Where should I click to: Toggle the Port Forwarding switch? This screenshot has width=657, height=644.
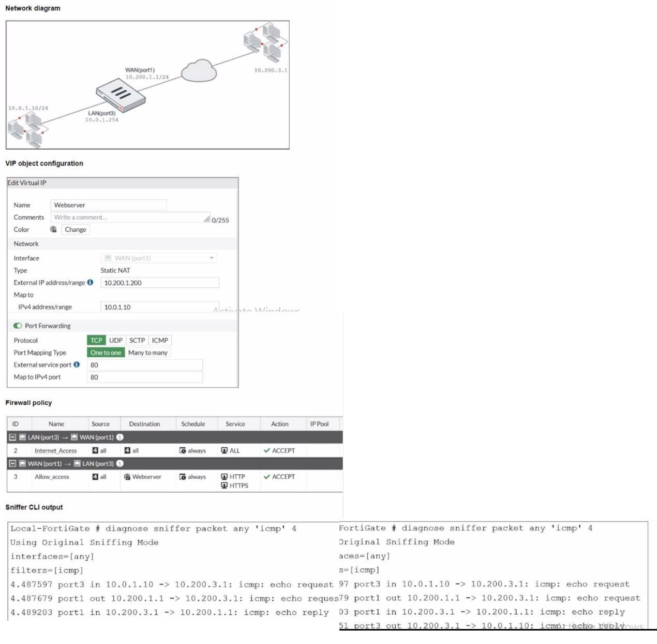tap(18, 326)
